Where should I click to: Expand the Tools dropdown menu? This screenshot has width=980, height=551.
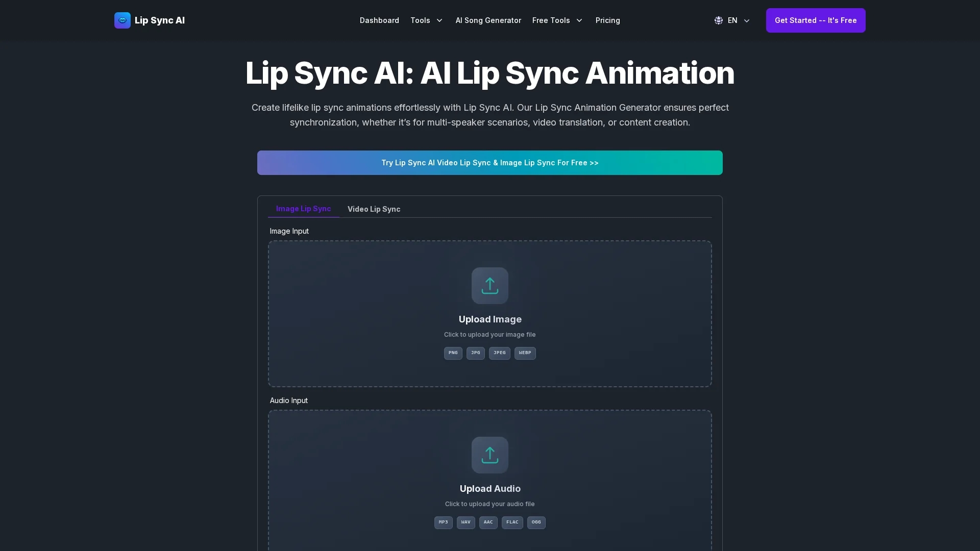[427, 20]
